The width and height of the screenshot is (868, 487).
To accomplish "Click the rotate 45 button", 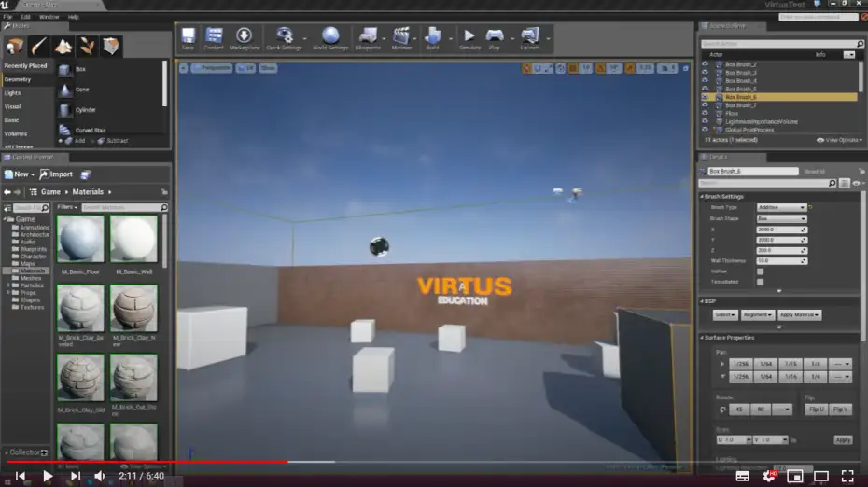I will pos(739,410).
